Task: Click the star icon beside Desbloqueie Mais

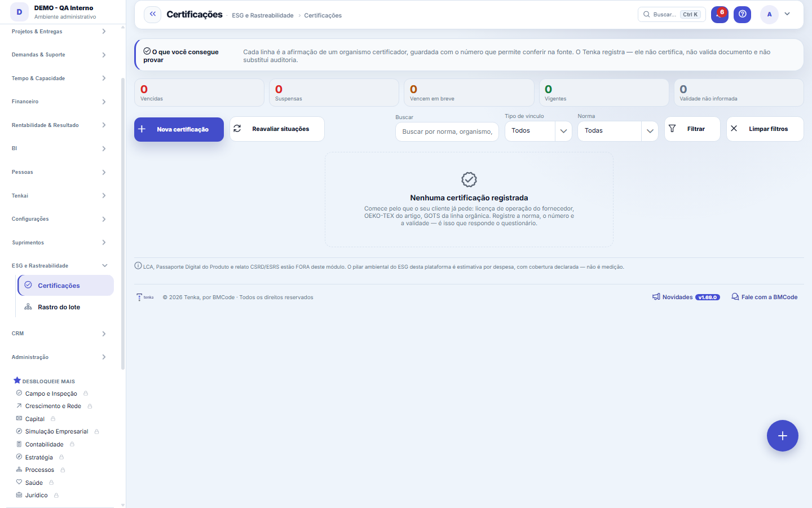Action: [17, 380]
